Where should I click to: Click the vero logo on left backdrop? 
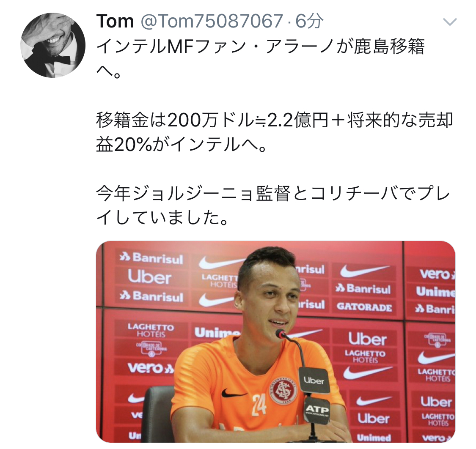(151, 368)
